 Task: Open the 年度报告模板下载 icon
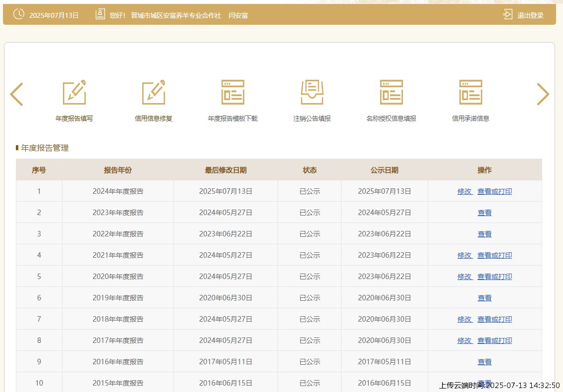pos(232,92)
